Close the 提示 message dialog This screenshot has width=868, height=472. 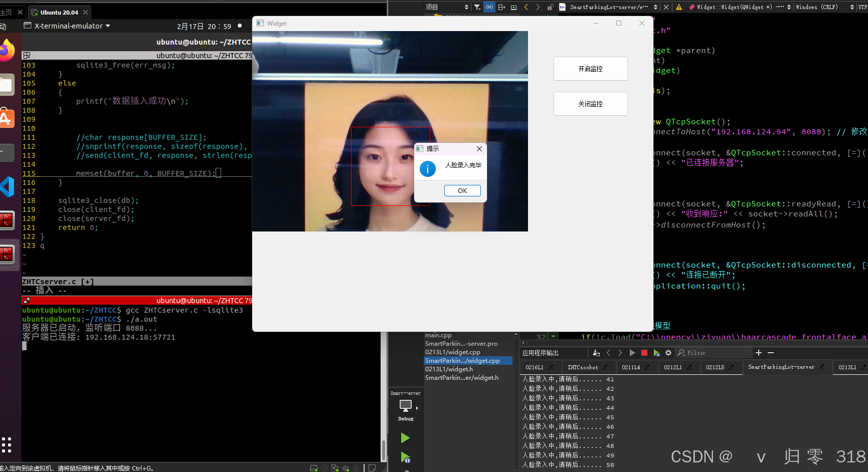[479, 149]
